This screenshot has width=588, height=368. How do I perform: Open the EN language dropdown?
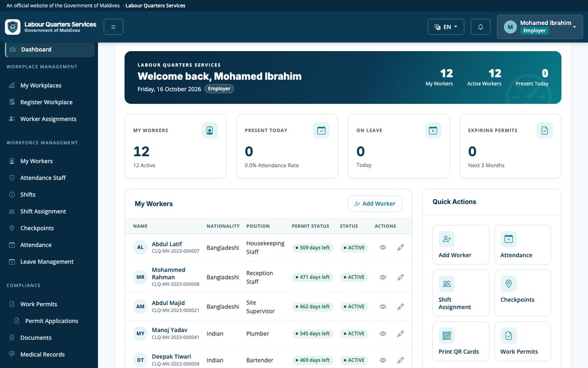click(446, 27)
